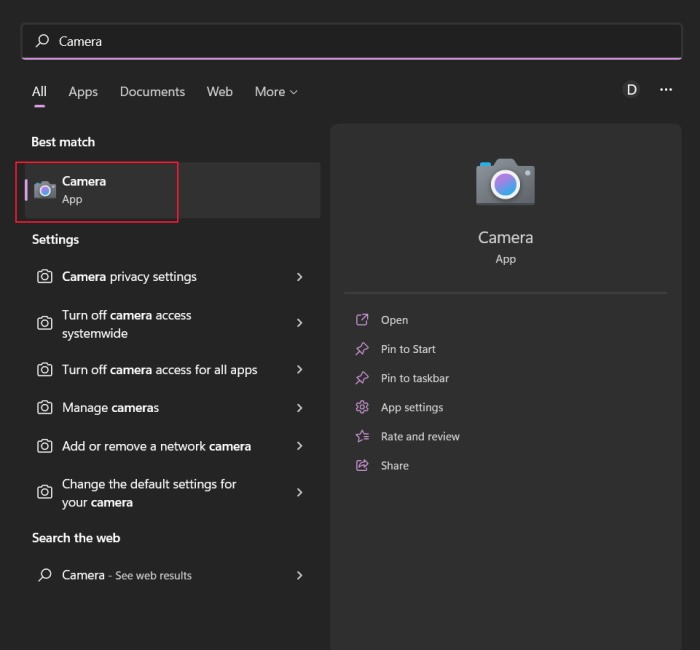Select Add or remove a network camera
The height and width of the screenshot is (650, 700).
pos(156,446)
